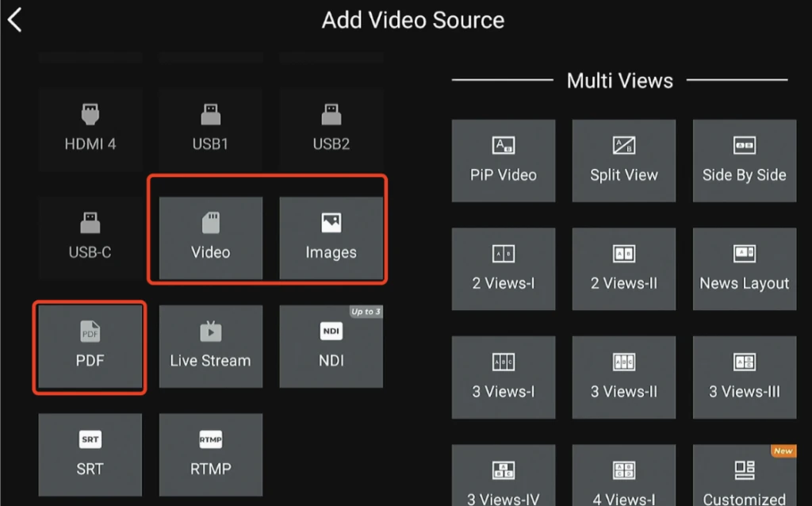Select the 2 Views-I layout
This screenshot has height=506, width=812.
(504, 269)
